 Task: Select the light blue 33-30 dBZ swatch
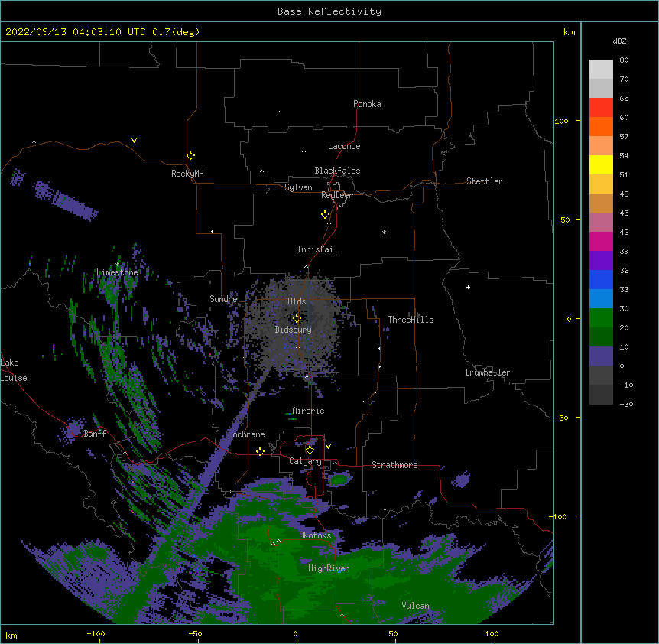(601, 298)
